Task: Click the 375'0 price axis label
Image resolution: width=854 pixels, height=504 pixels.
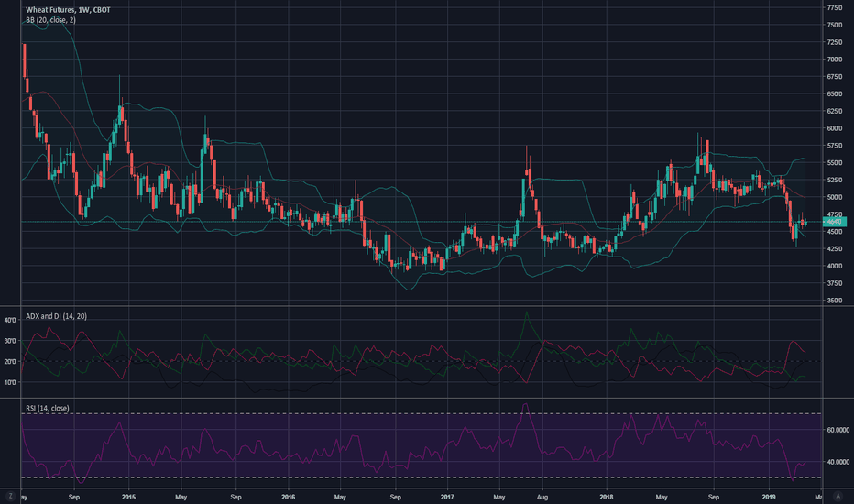Action: (835, 283)
